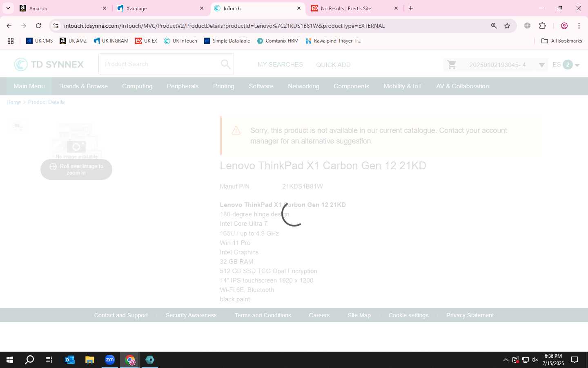Open the Printing menu
Screen dimensions: 588x368
tap(224, 86)
